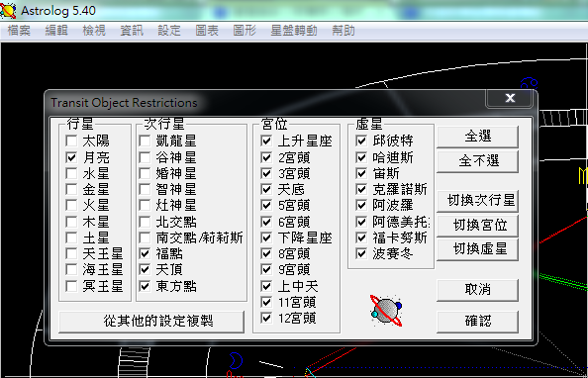Uncheck the 阿德美托 checkbox
Screen dimensions: 588x378
[x=361, y=222]
